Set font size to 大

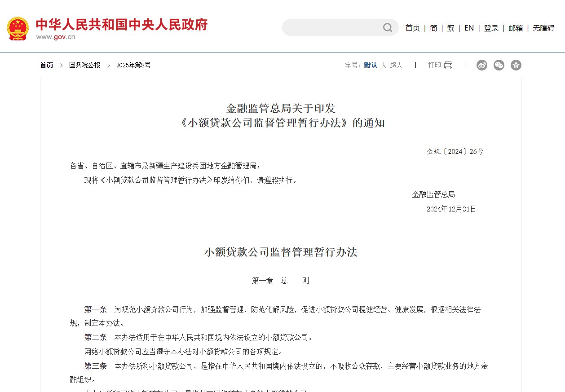click(384, 65)
